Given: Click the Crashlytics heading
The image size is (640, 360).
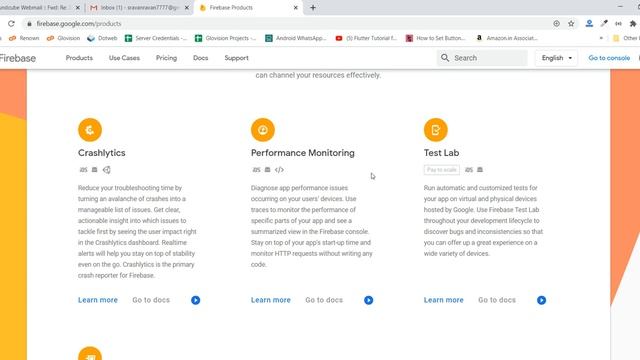Looking at the screenshot, I should click(x=102, y=153).
